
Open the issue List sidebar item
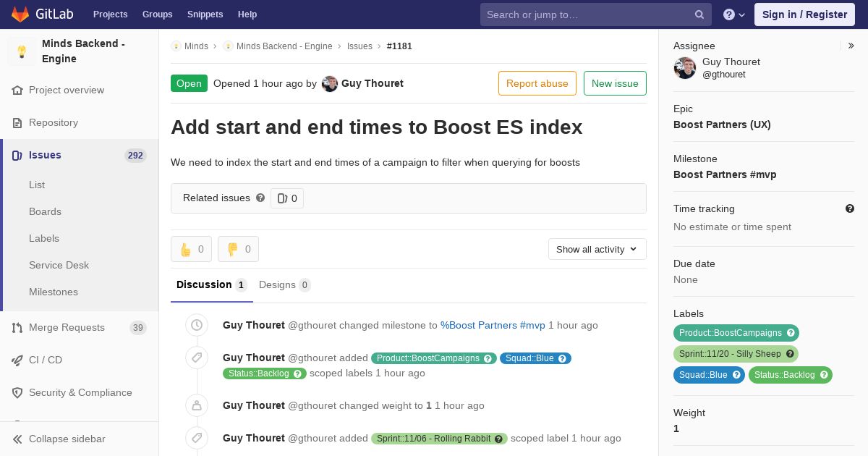[37, 185]
